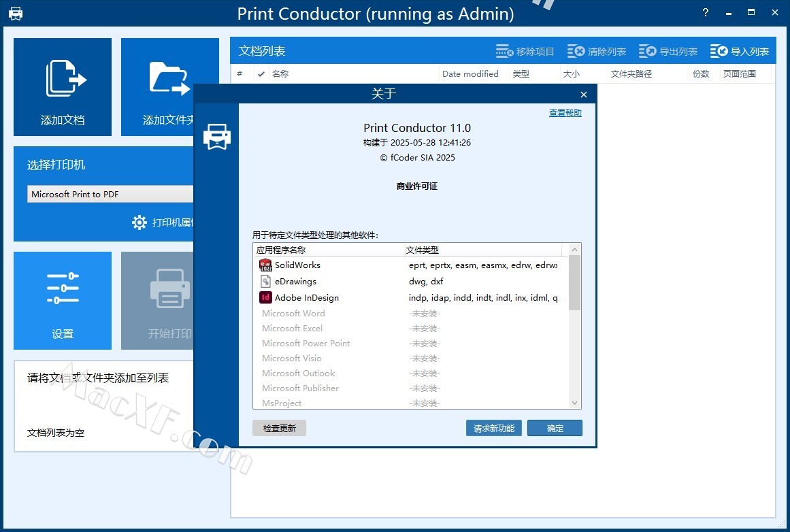Select the MsProject row
The image size is (790, 532).
click(x=410, y=403)
